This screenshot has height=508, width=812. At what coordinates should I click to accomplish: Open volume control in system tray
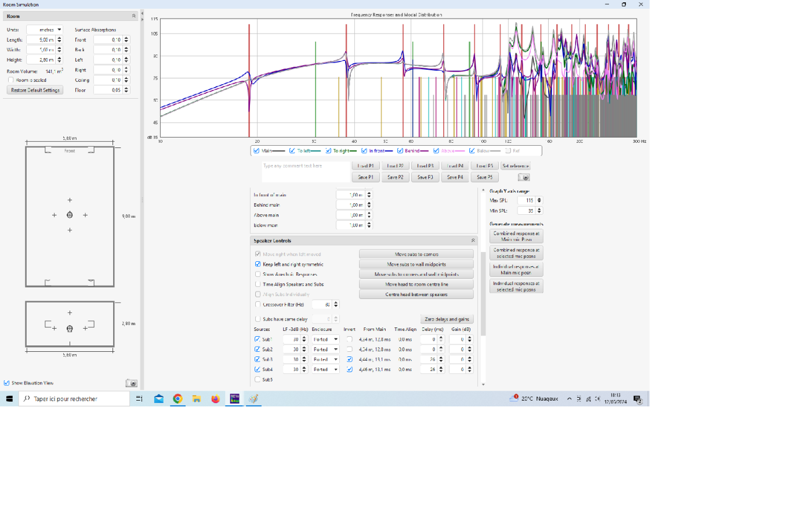[x=597, y=399]
